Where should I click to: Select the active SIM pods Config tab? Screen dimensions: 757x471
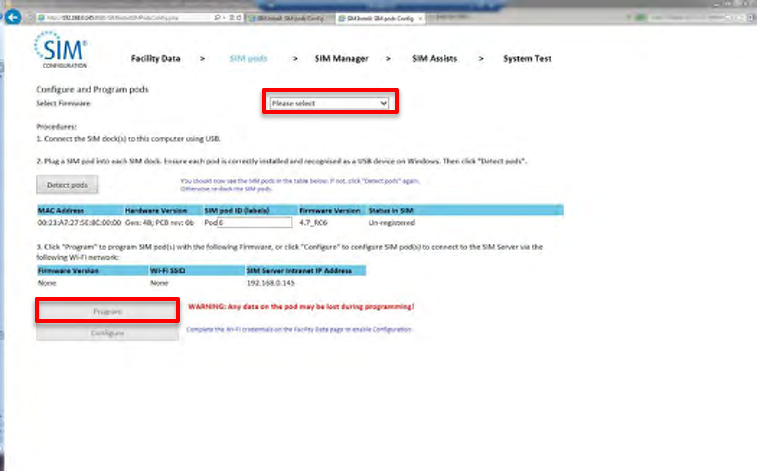pyautogui.click(x=379, y=18)
